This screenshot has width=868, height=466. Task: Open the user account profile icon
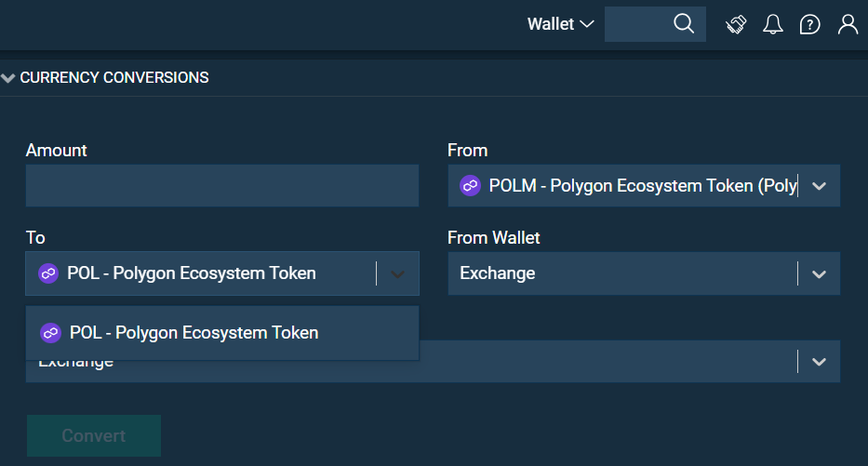(x=848, y=24)
